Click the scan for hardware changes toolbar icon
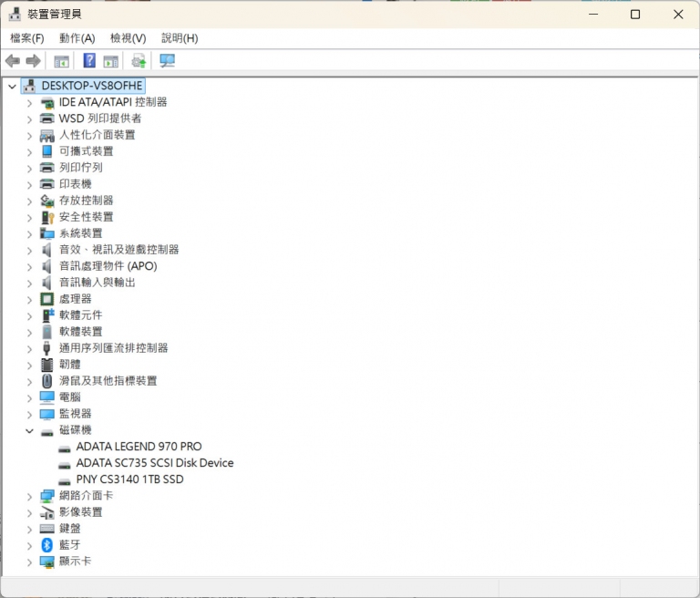Screen dimensions: 700x598 [167, 61]
